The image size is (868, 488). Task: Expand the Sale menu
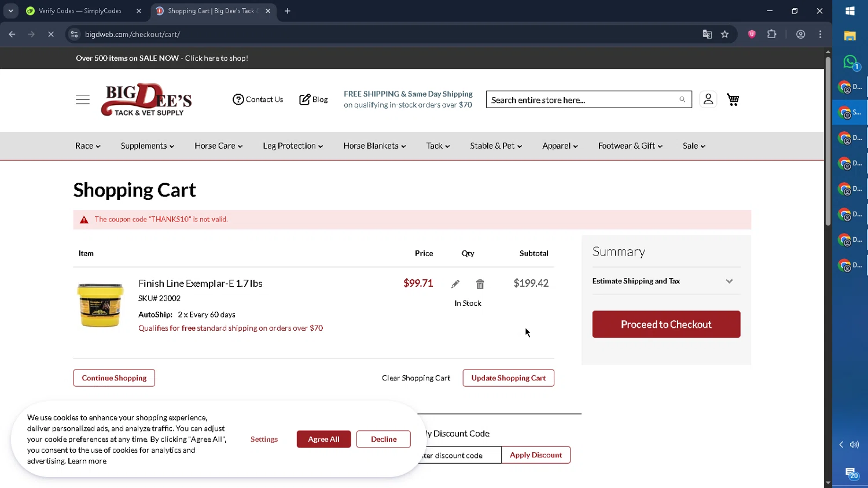[x=694, y=146]
